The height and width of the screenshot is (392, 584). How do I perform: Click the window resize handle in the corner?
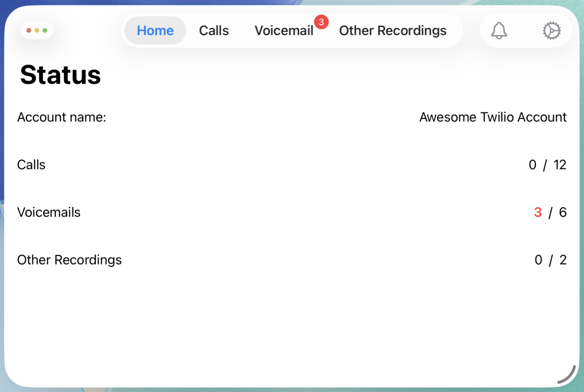pos(568,375)
